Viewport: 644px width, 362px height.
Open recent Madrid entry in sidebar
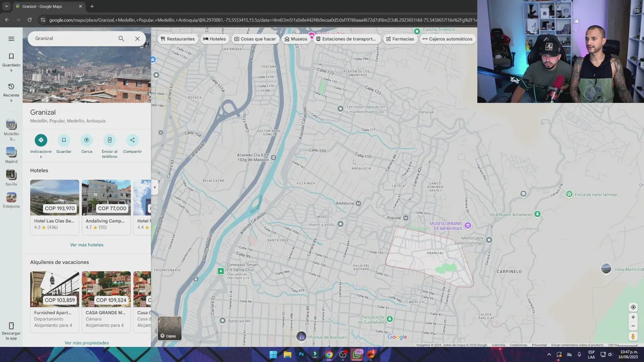11,155
